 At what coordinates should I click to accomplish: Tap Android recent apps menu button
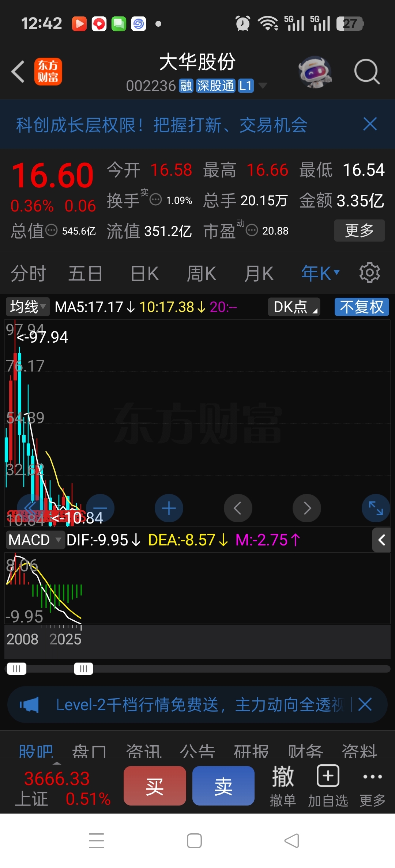pyautogui.click(x=97, y=841)
